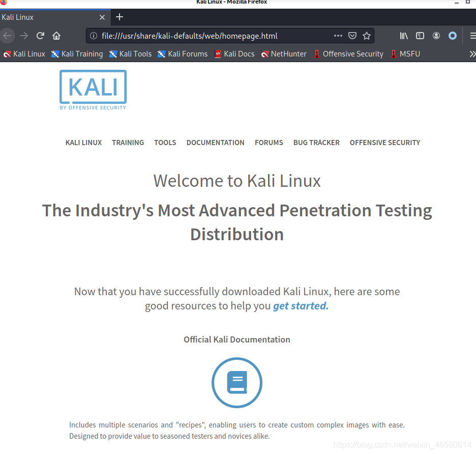This screenshot has height=454, width=476.
Task: Reload the current page
Action: pos(40,36)
